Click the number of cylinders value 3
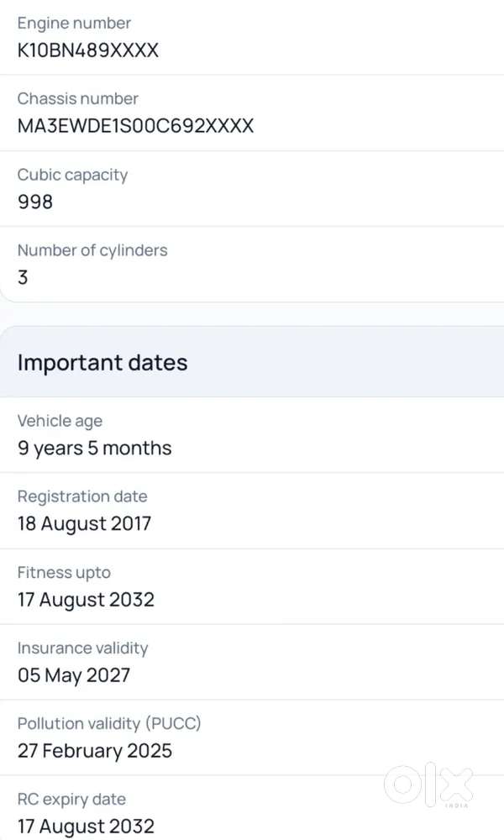504x840 pixels. coord(23,277)
